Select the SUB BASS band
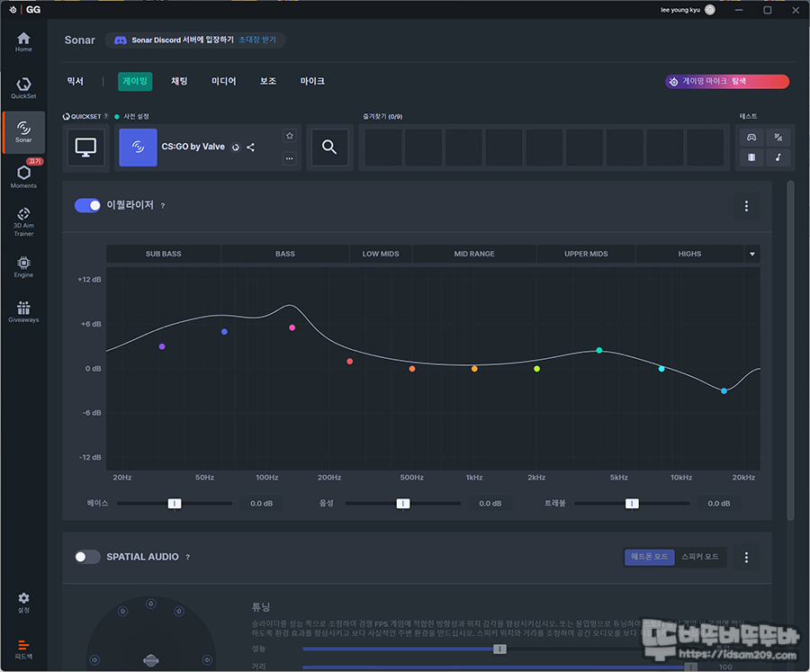810x672 pixels. click(x=163, y=254)
